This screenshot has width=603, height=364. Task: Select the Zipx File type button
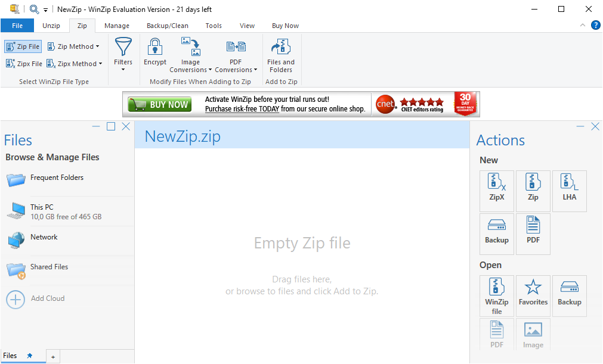pos(24,64)
